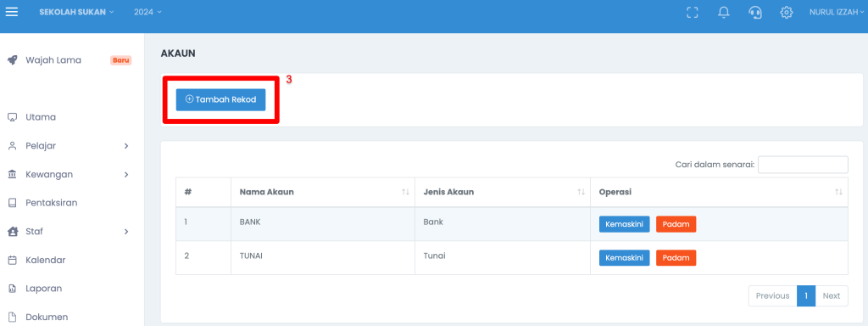Screen dimensions: 868x326
Task: Click the # column header
Action: [203, 192]
